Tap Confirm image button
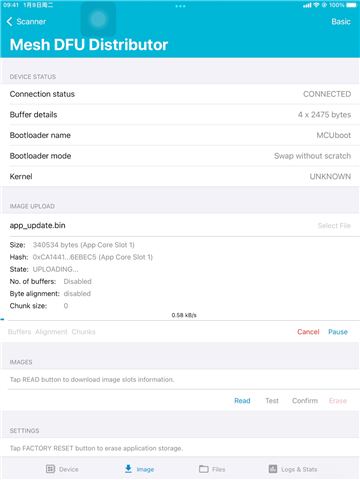The width and height of the screenshot is (360, 480). pos(305,401)
